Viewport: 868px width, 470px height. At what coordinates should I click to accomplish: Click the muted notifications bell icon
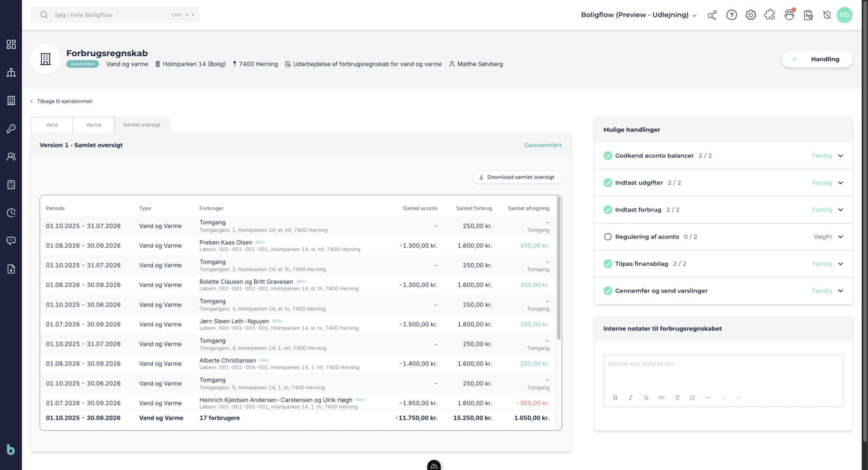[827, 15]
